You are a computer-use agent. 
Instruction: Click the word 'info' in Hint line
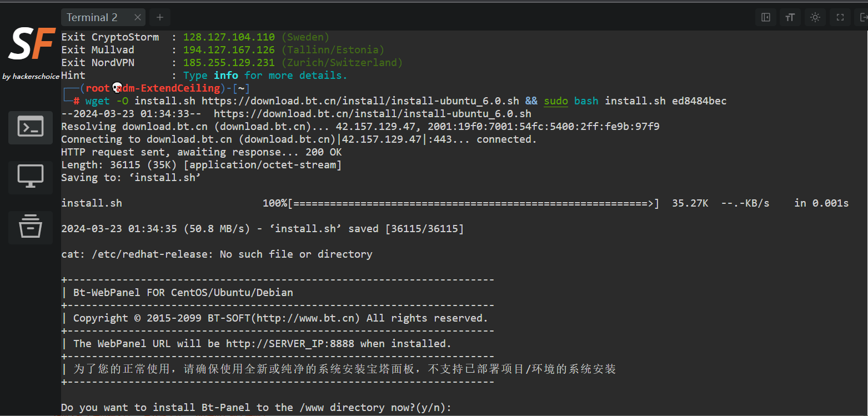tap(226, 76)
